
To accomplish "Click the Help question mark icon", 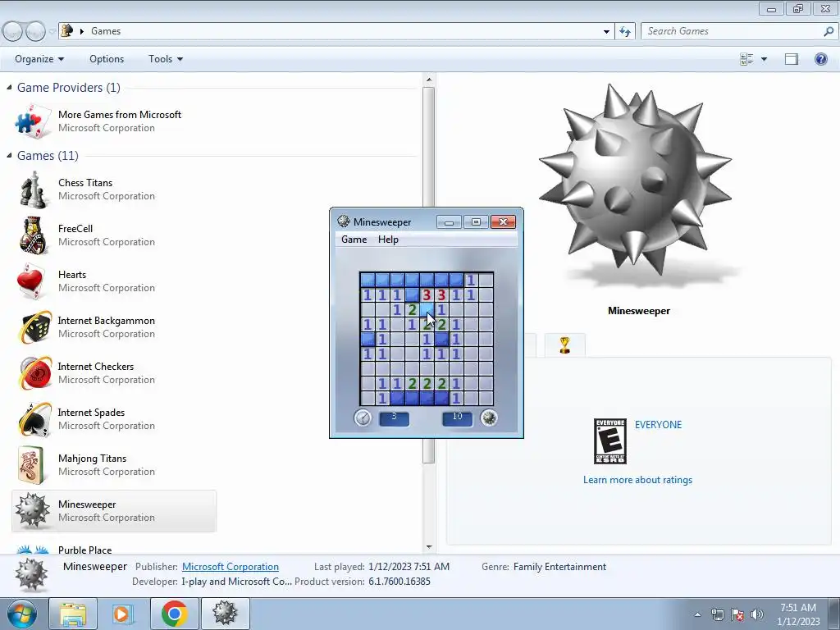I will point(820,59).
